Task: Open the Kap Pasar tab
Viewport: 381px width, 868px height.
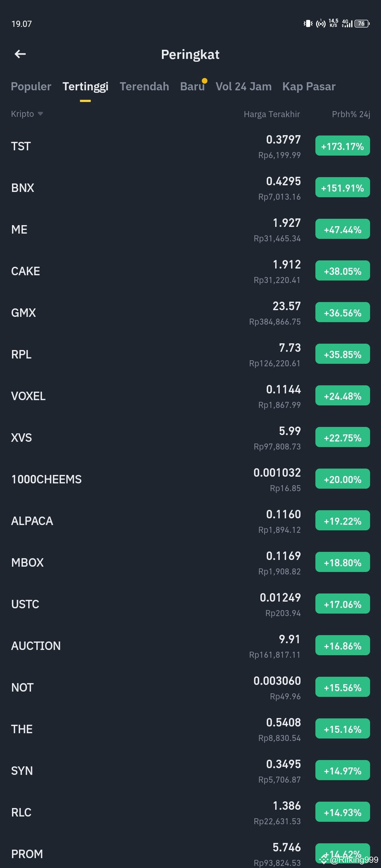Action: (309, 86)
